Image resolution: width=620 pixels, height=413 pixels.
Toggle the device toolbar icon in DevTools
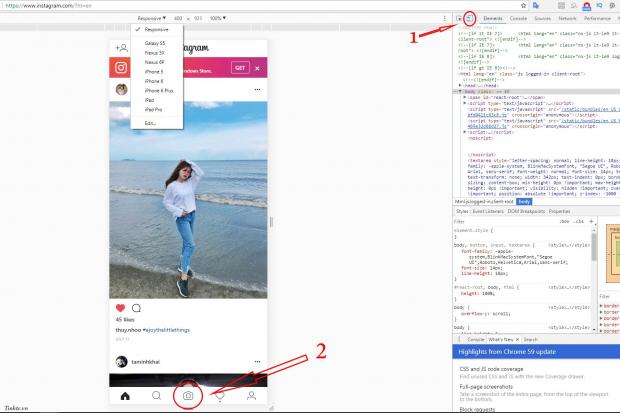pyautogui.click(x=469, y=18)
